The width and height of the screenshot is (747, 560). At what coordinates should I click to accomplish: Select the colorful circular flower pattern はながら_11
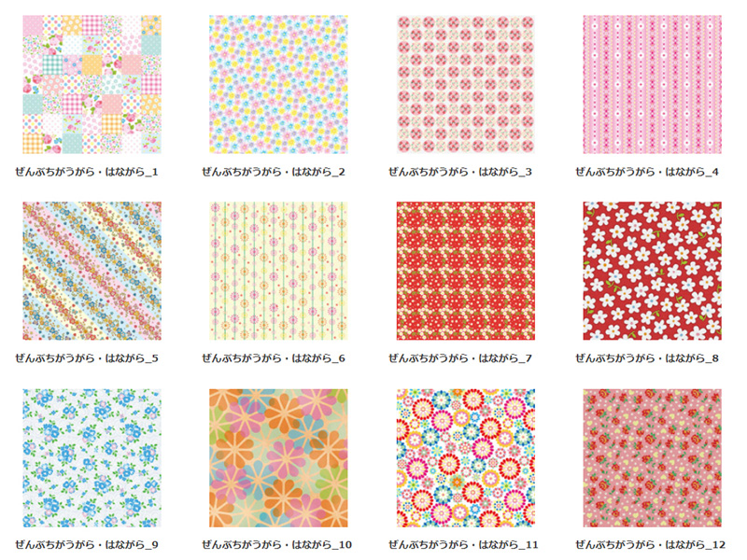pos(466,458)
